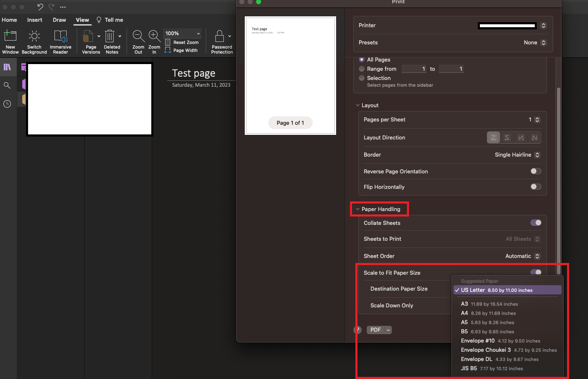This screenshot has height=379, width=588.
Task: Toggle Reverse Page Orientation switch
Action: pos(536,171)
